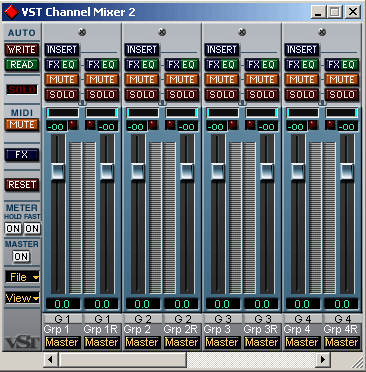This screenshot has height=372, width=366.
Task: Click the link screw above Group 4 strip
Action: tap(322, 32)
